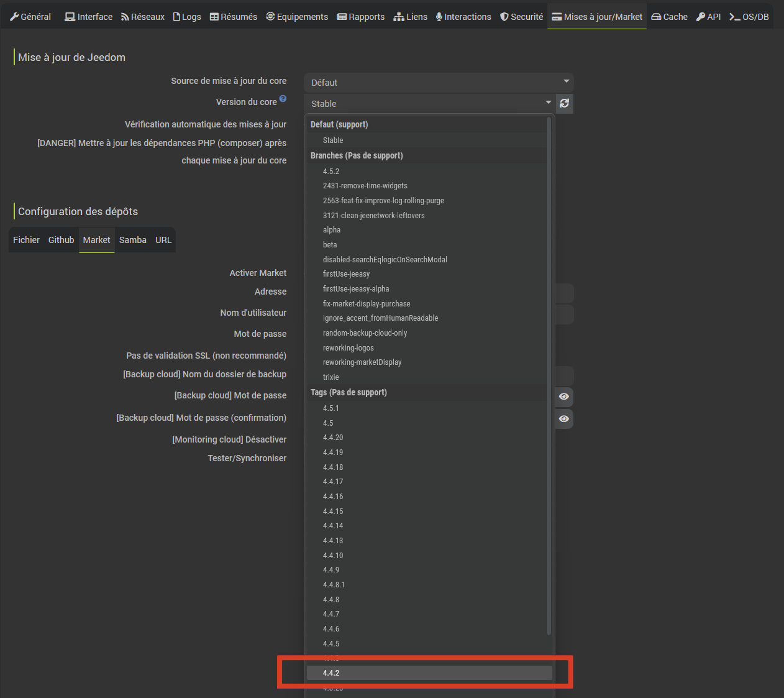Viewport: 784px width, 698px height.
Task: Click the help icon next to Version du core
Action: [x=283, y=99]
